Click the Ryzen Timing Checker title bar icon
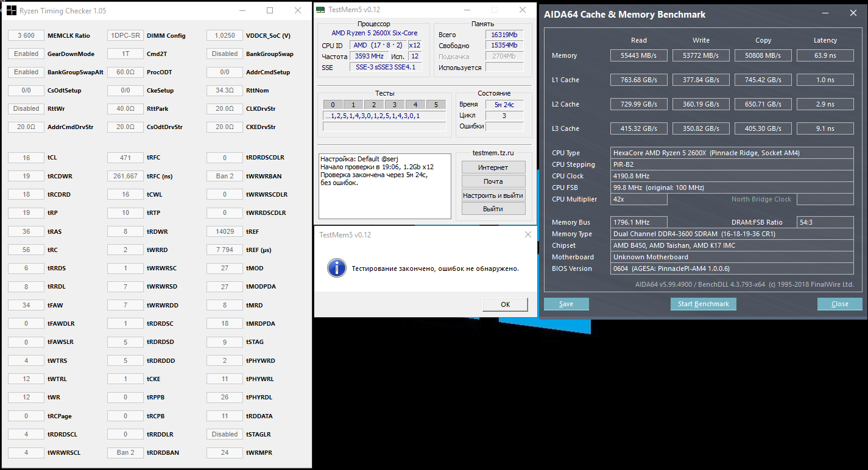This screenshot has height=470, width=868. (12, 10)
